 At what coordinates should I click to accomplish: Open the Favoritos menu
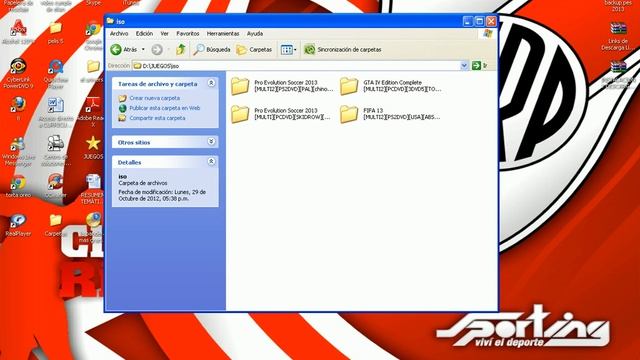coord(188,33)
